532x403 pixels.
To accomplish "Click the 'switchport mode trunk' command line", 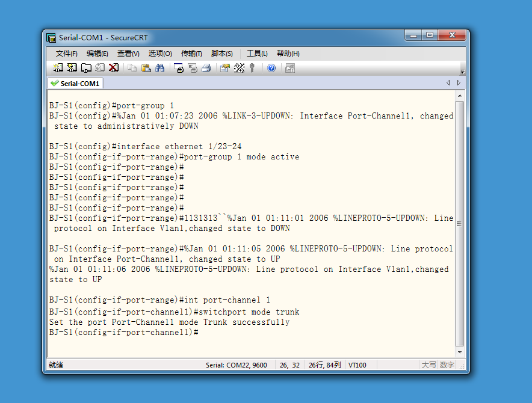I will (174, 312).
